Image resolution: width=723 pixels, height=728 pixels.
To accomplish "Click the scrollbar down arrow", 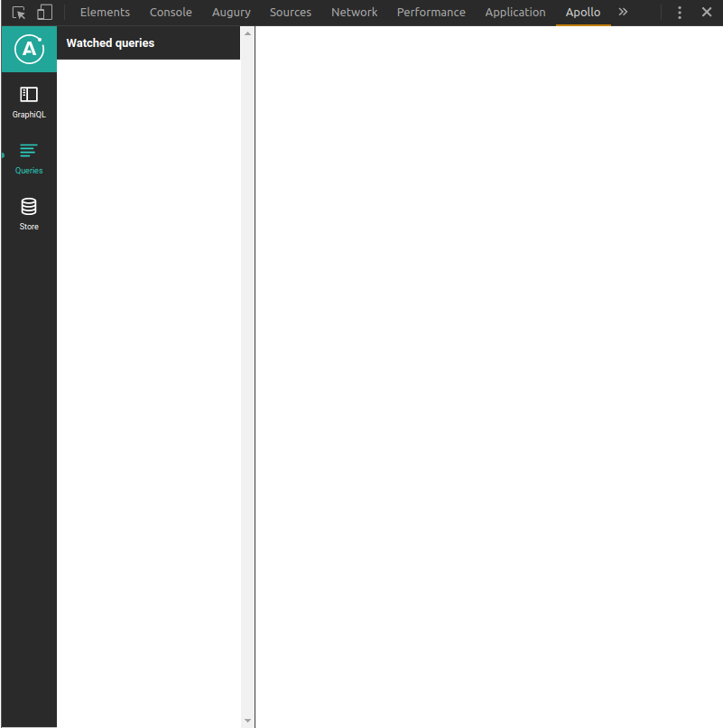I will coord(247,720).
